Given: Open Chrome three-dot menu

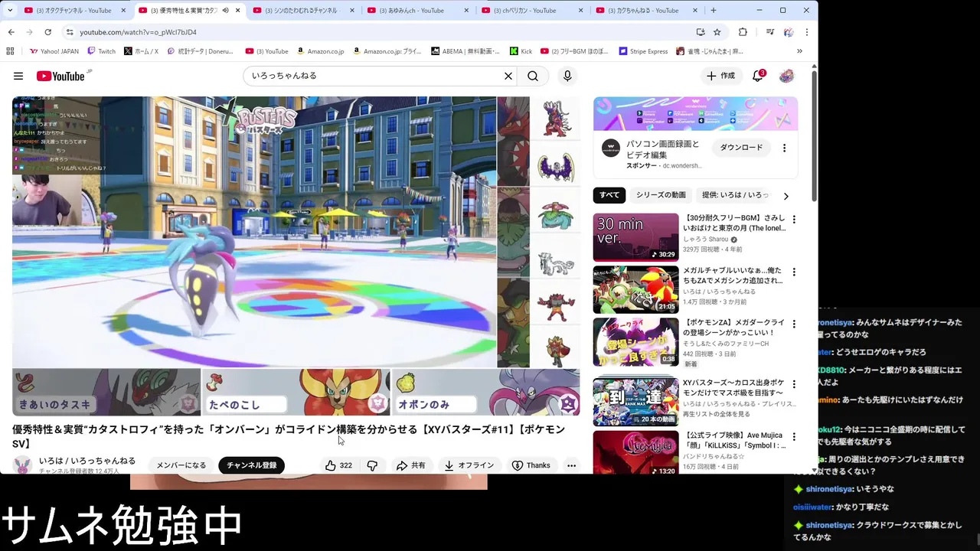Looking at the screenshot, I should click(806, 32).
